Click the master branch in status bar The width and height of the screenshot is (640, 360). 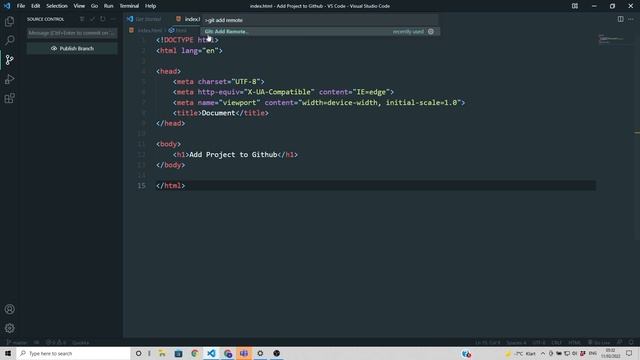tap(17, 342)
